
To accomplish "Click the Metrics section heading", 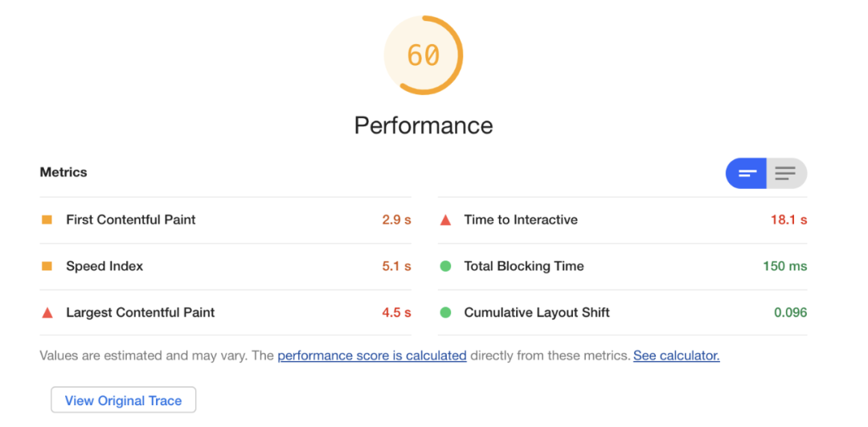I will coord(63,172).
